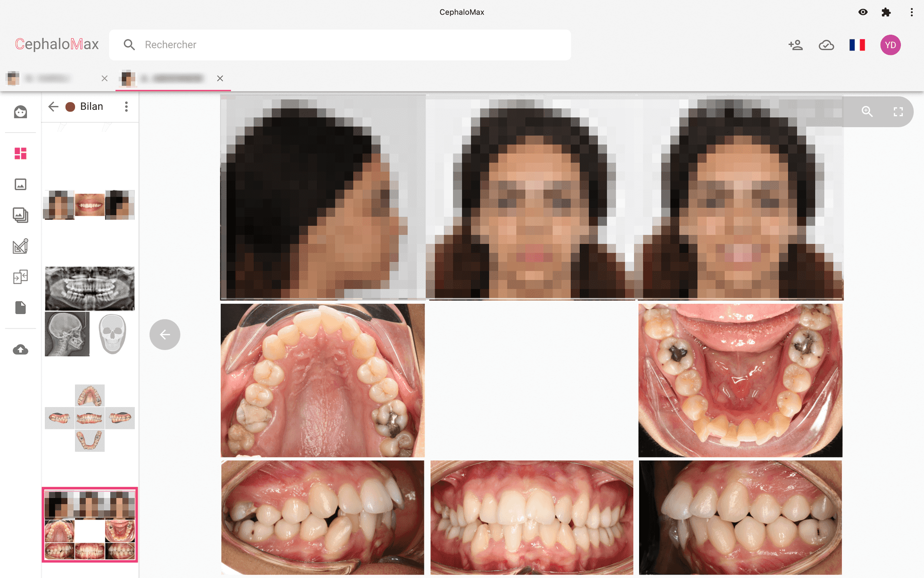Toggle the eye visibility icon in the title bar
This screenshot has width=924, height=578.
point(863,12)
